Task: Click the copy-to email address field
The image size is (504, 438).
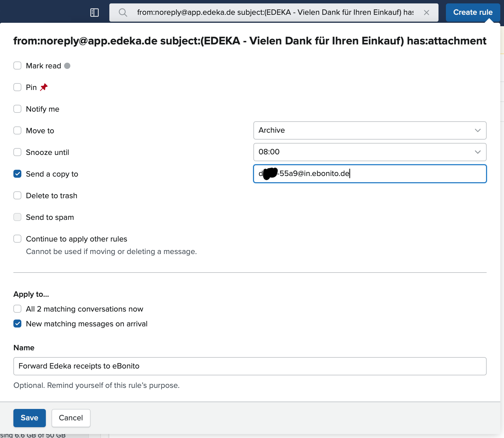Action: coord(370,174)
